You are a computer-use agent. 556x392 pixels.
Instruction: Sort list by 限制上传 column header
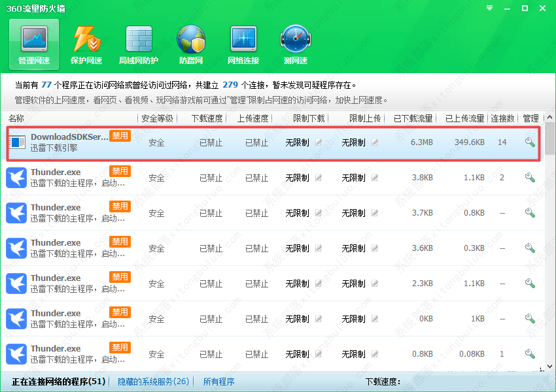pos(365,118)
